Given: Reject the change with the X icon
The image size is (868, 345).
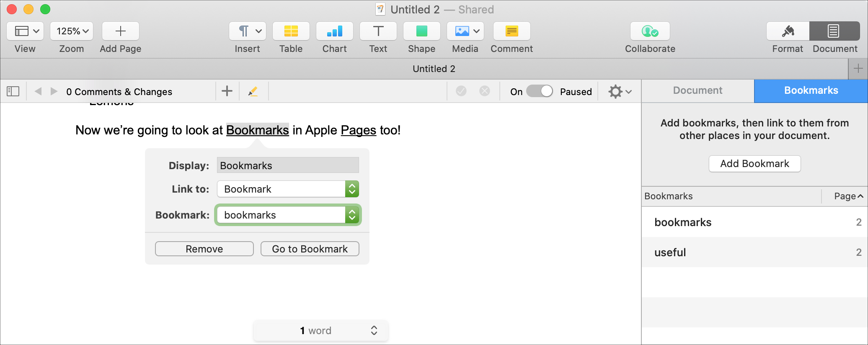Looking at the screenshot, I should (485, 91).
